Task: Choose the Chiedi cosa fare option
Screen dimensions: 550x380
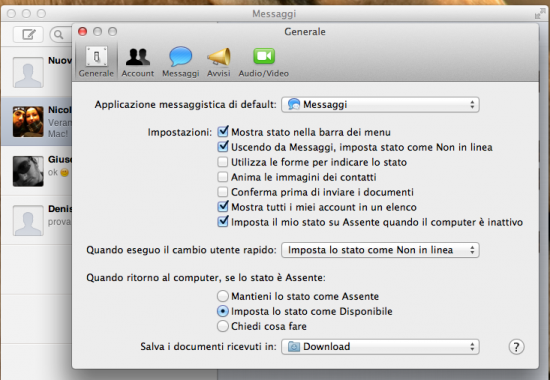Action: (x=223, y=326)
